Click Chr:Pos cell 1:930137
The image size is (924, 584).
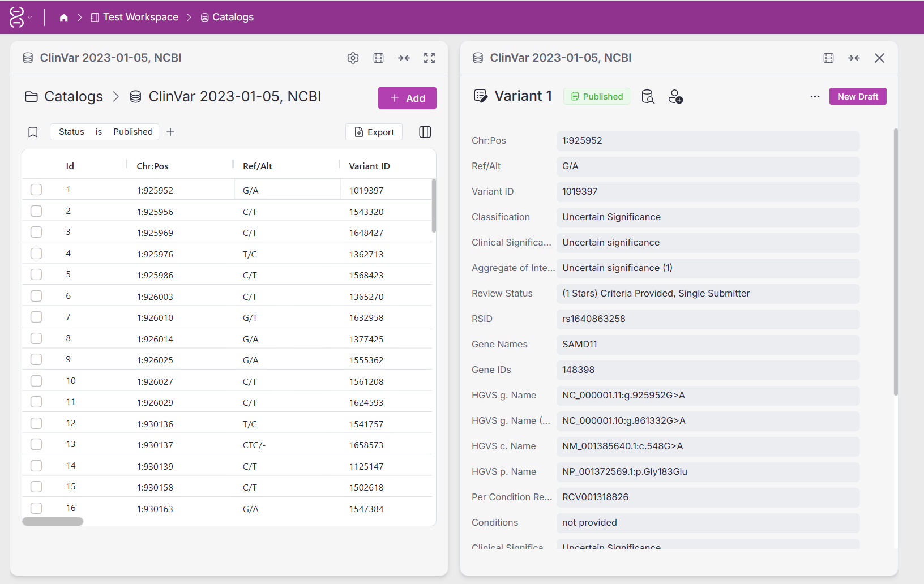(x=155, y=445)
